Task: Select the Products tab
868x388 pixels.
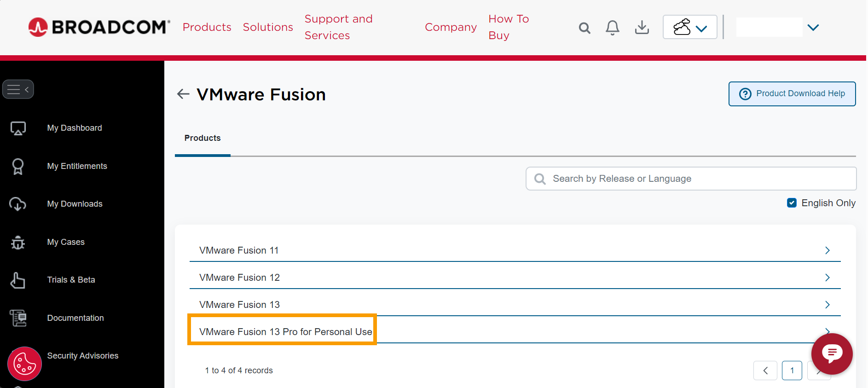Action: pos(203,138)
